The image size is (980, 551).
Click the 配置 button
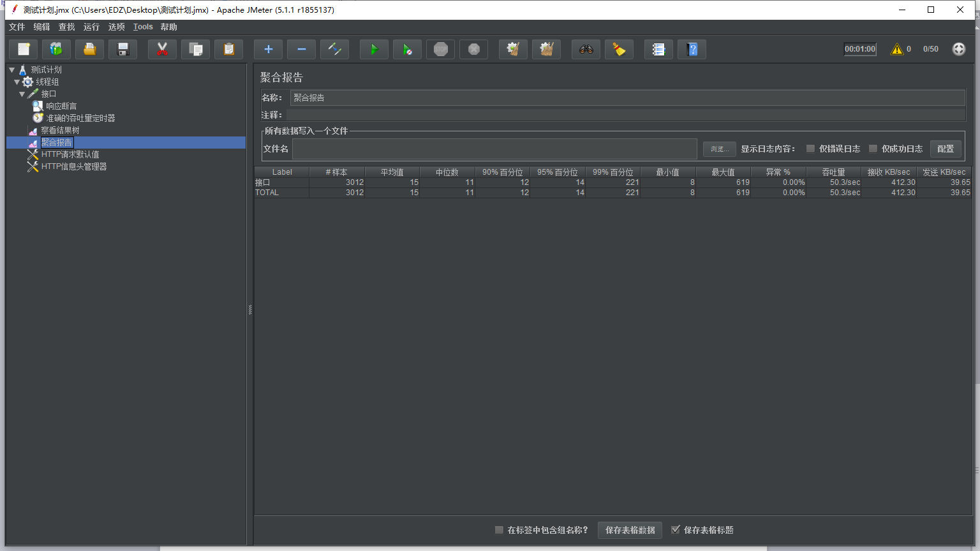(946, 149)
